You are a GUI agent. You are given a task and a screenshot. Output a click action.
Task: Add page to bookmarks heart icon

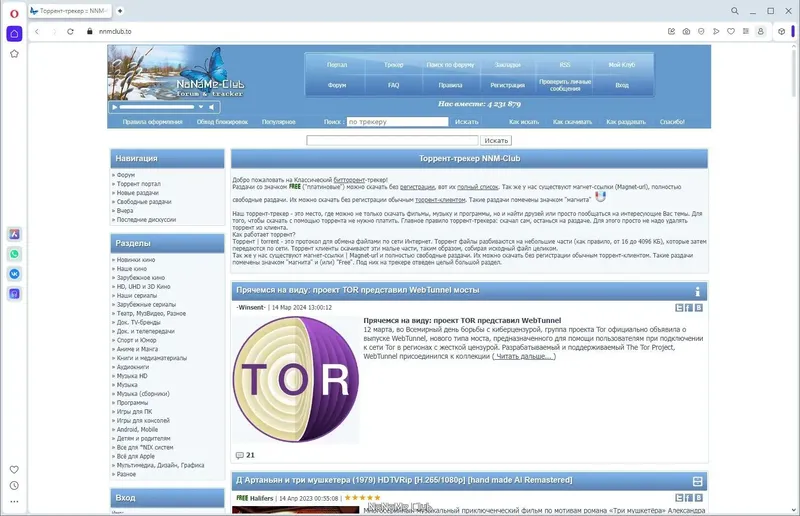[731, 31]
